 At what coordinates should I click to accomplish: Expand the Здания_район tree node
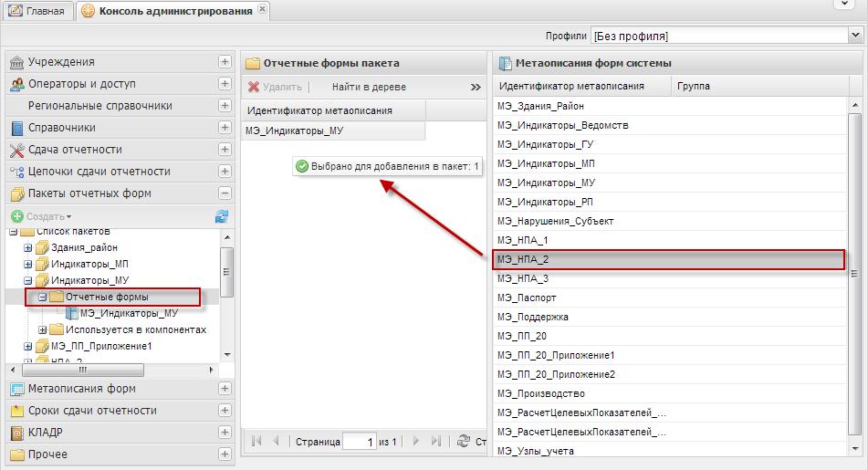point(27,247)
